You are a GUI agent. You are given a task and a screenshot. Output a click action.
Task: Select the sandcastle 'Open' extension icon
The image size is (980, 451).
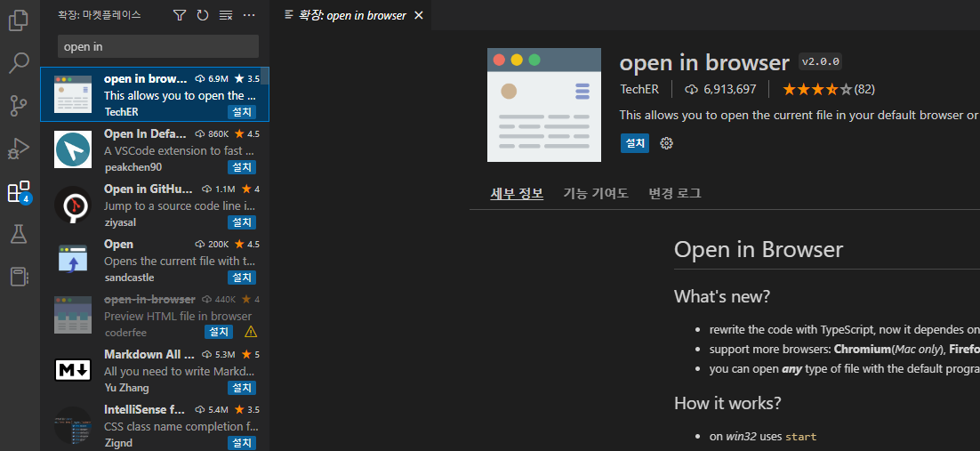coord(73,260)
